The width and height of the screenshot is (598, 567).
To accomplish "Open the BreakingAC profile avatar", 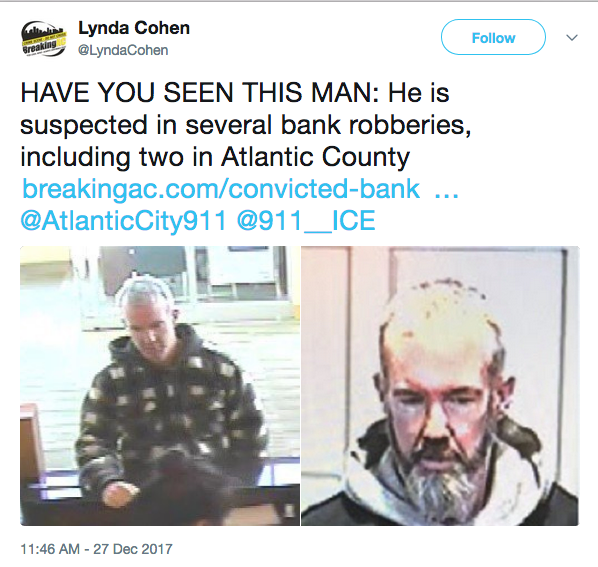I will pos(43,39).
